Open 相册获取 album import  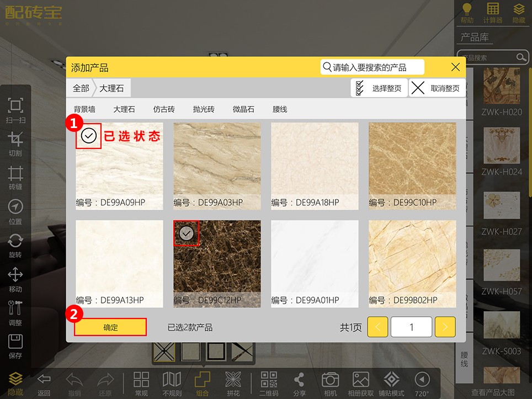(x=361, y=385)
